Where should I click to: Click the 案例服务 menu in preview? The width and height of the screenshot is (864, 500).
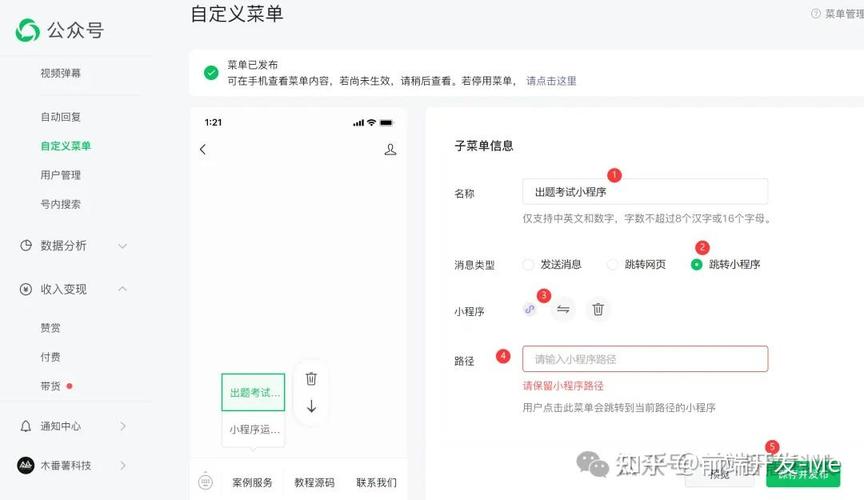coord(252,482)
